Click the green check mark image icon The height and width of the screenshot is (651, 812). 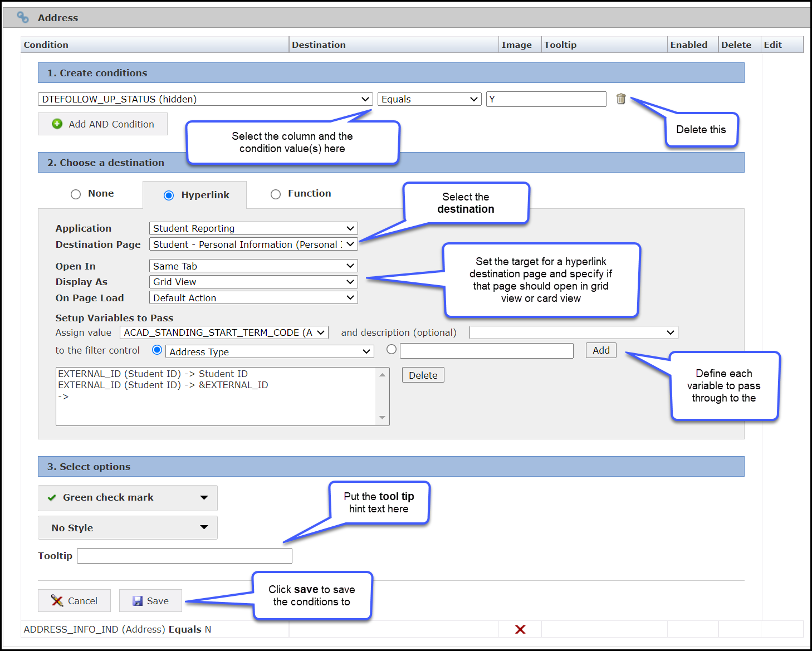(x=52, y=498)
